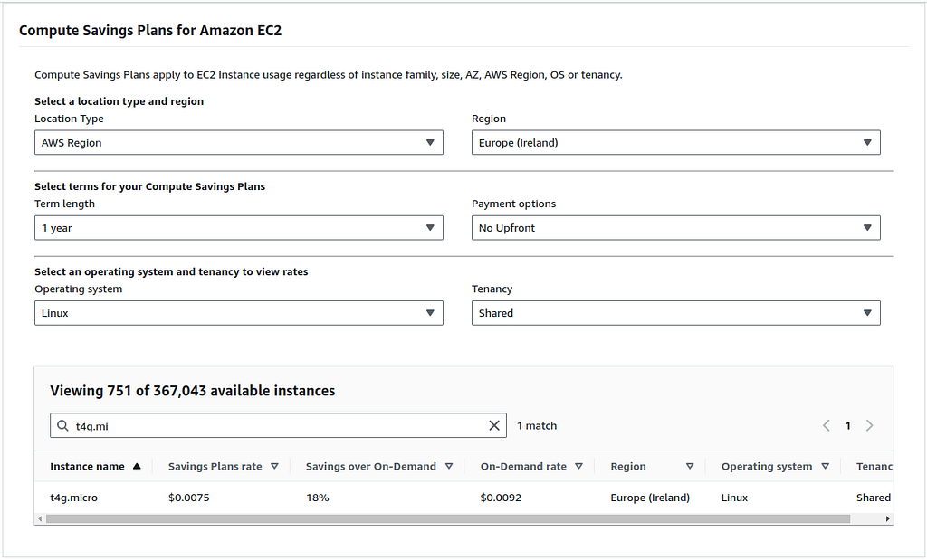Screen dimensions: 927x560
Task: Select the Shared cell in the table row
Action: click(x=874, y=498)
